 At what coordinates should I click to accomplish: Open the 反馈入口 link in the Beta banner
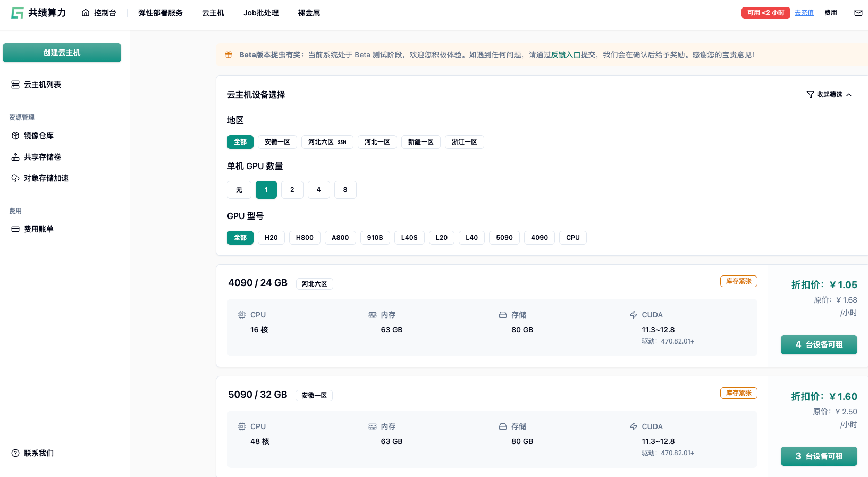pos(566,55)
